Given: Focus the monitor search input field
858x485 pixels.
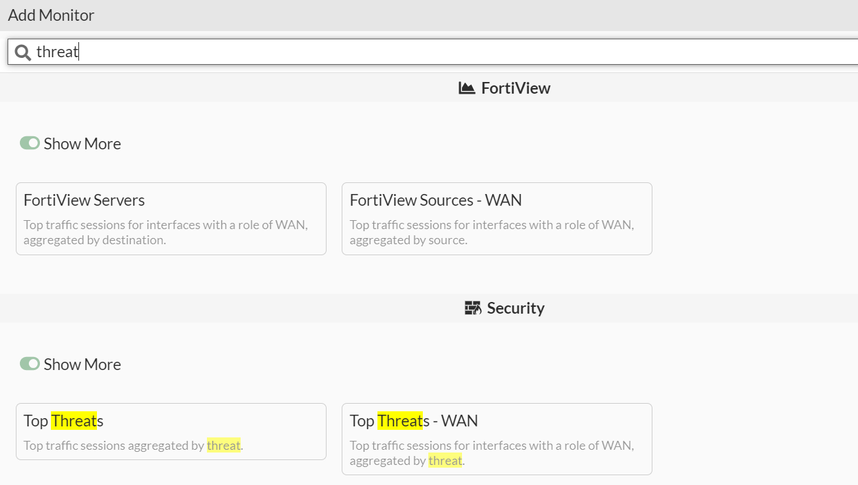Looking at the screenshot, I should (450, 52).
